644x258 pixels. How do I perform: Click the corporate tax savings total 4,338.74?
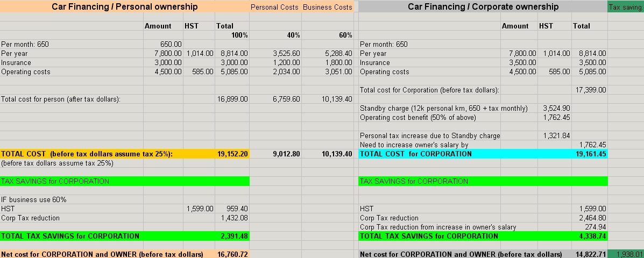point(590,236)
